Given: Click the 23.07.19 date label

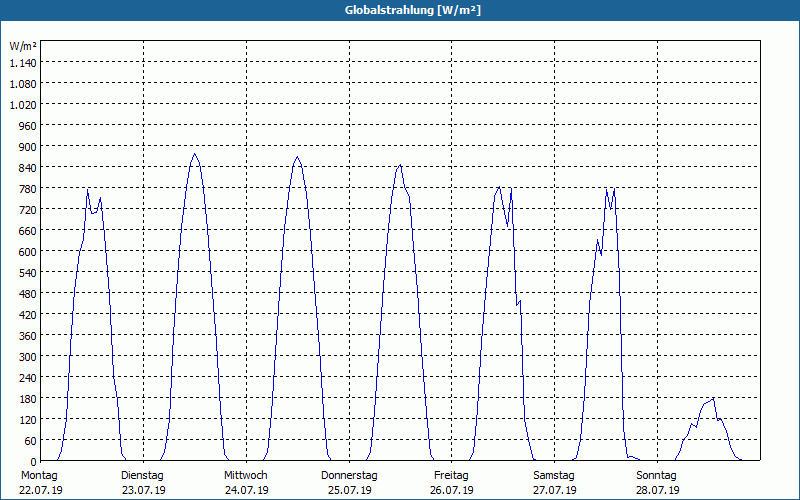Looking at the screenshot, I should click(144, 490).
